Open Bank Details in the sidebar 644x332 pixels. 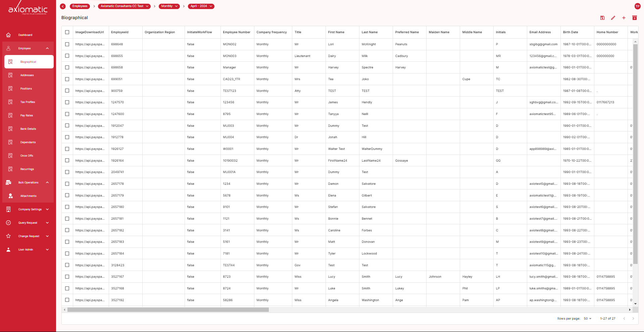coord(28,129)
